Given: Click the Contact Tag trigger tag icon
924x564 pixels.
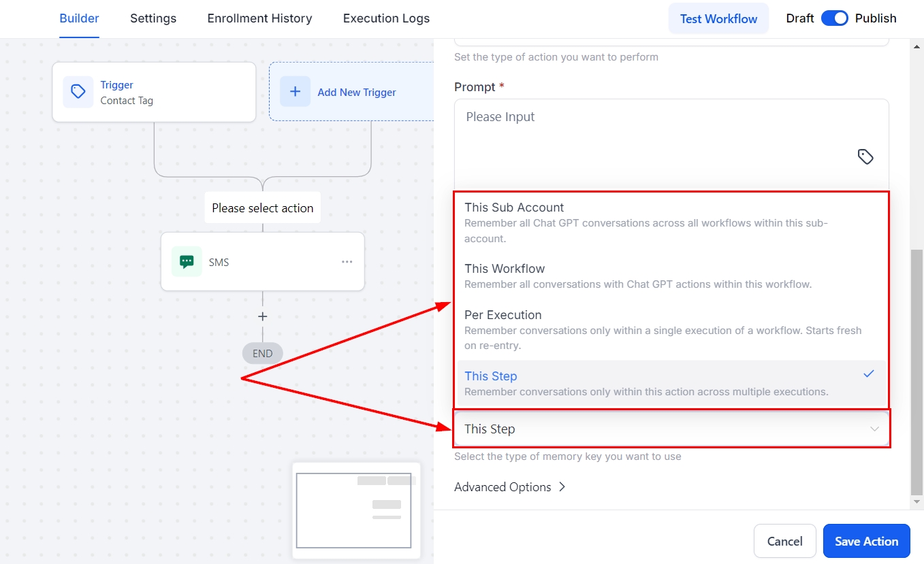Looking at the screenshot, I should 78,92.
